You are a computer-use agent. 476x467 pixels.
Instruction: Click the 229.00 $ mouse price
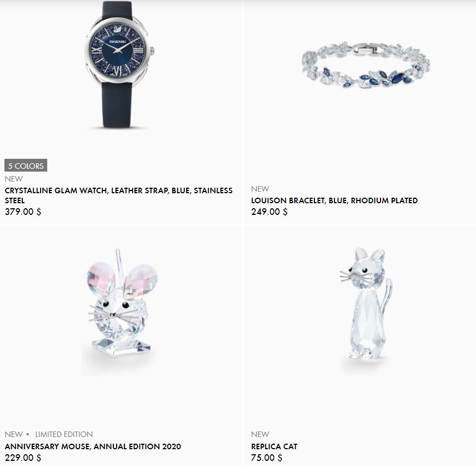pos(23,458)
